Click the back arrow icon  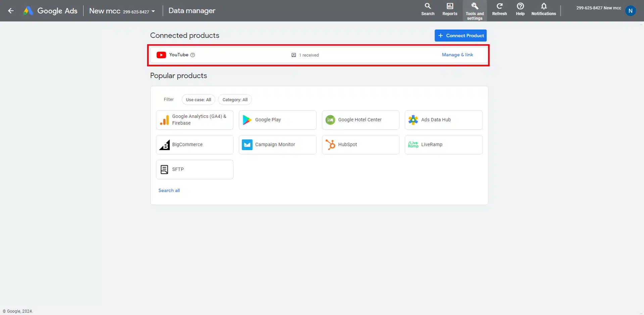(x=11, y=11)
